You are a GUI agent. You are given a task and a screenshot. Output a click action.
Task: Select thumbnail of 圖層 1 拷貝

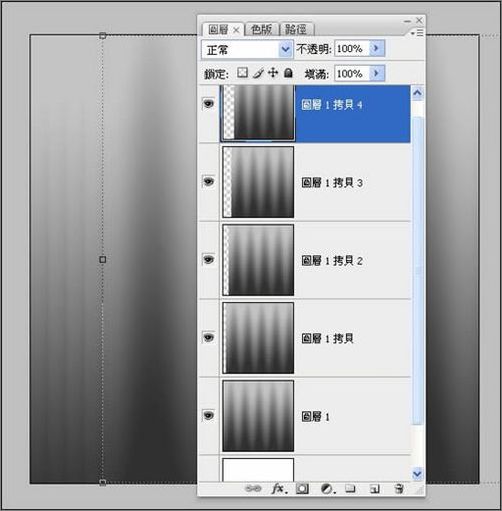pos(258,338)
